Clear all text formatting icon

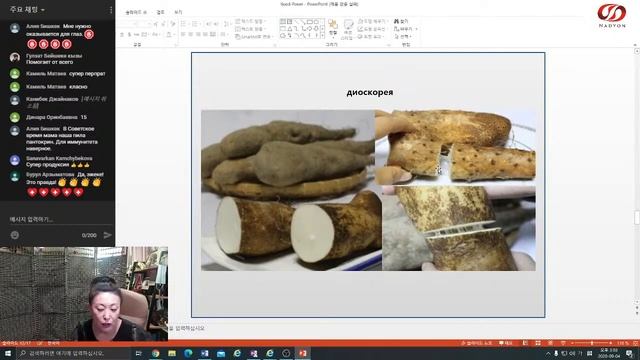coord(173,24)
